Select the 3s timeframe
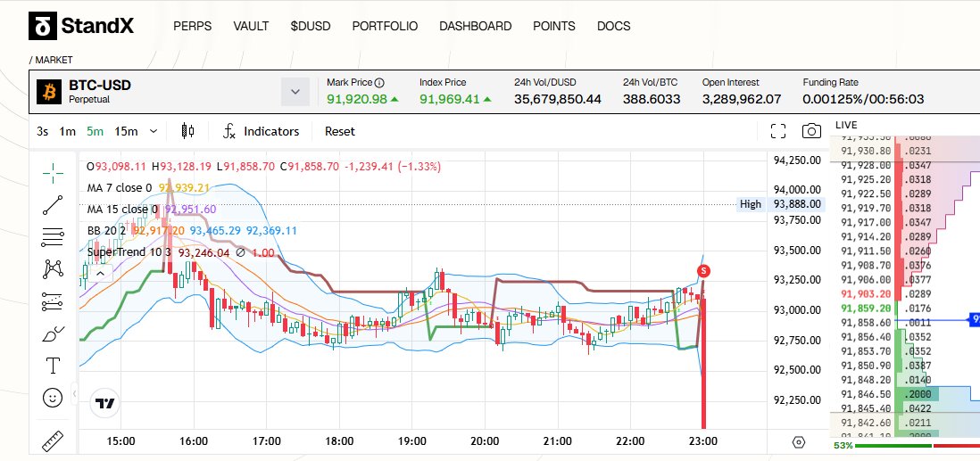The height and width of the screenshot is (461, 980). click(x=43, y=131)
